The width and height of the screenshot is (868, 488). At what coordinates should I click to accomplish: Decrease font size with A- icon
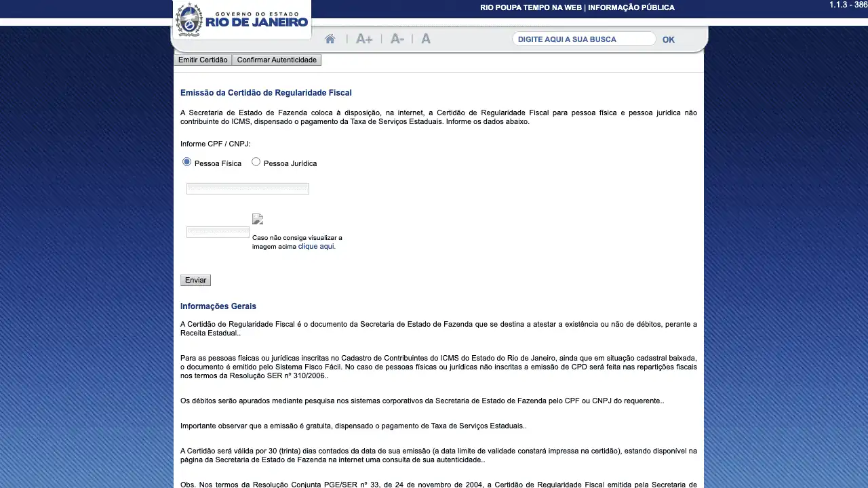(x=397, y=39)
